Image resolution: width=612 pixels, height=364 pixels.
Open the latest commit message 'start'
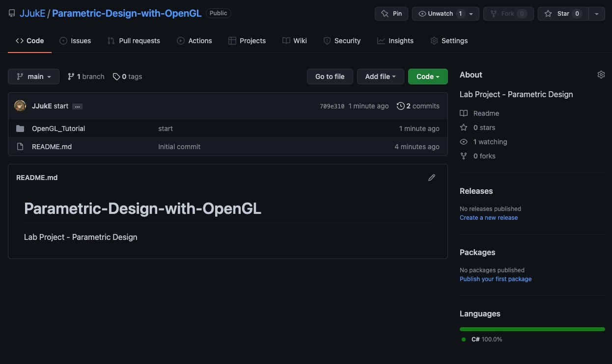tap(61, 106)
